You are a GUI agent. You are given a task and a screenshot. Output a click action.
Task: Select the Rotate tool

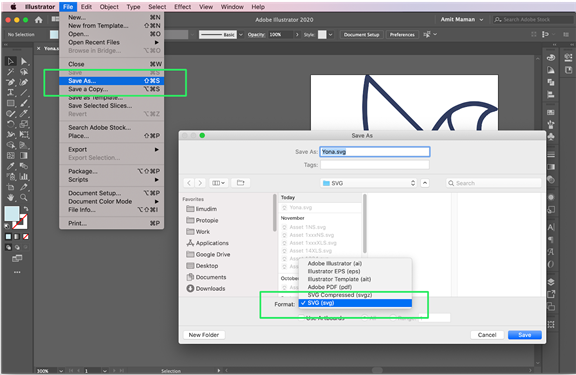11,124
